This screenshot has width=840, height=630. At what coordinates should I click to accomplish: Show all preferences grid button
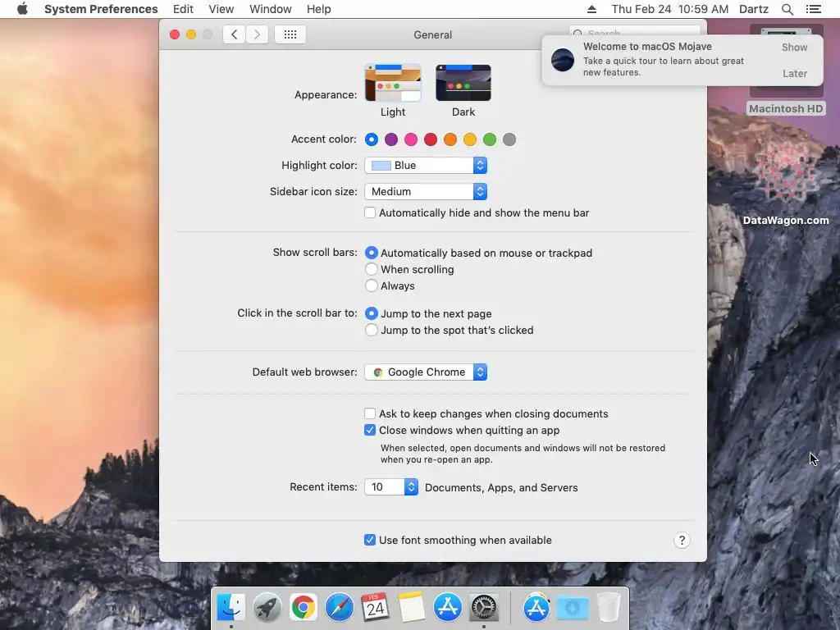point(290,34)
